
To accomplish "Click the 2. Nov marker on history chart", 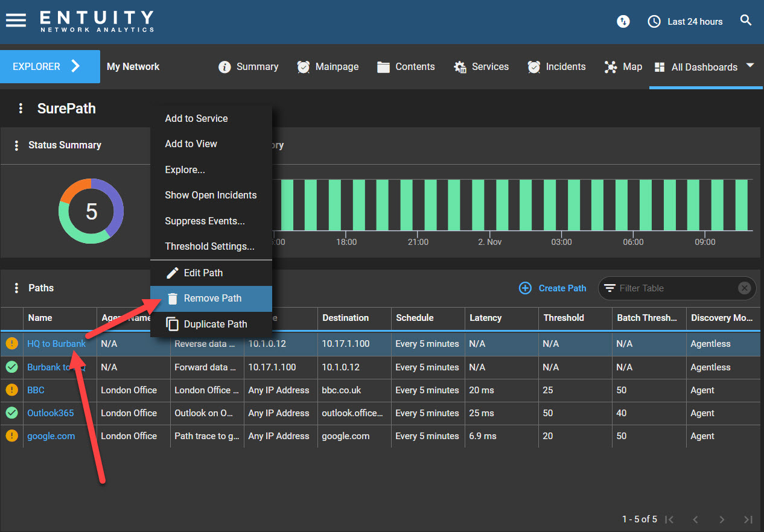I will point(489,242).
